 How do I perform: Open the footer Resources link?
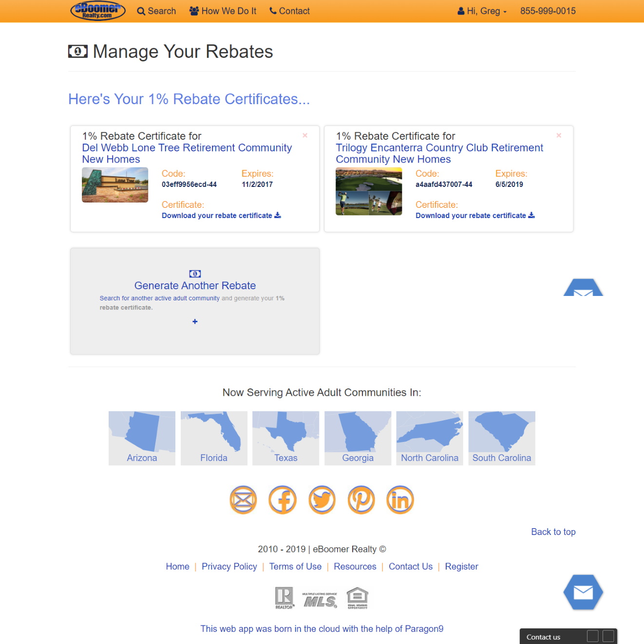355,567
